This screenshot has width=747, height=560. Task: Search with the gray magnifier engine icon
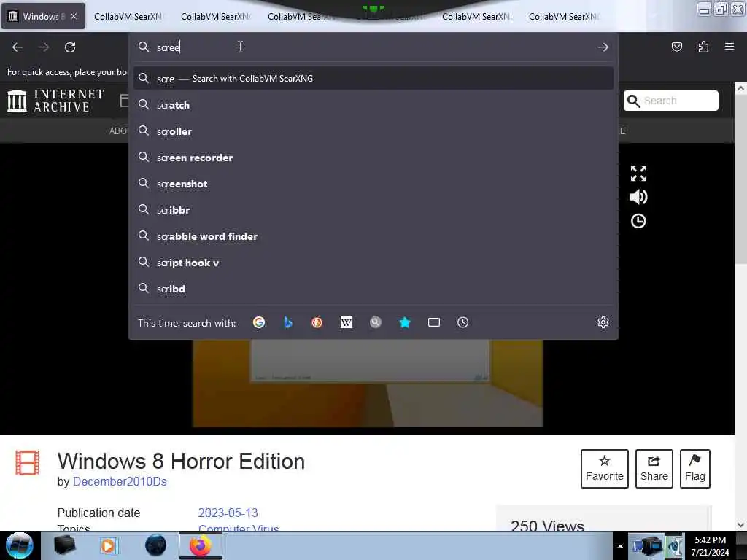click(376, 322)
